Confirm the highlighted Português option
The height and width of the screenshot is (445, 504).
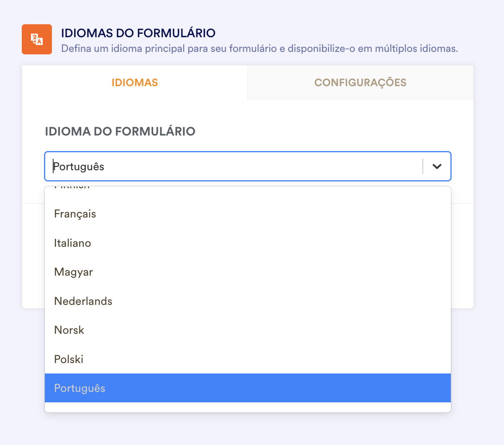click(80, 388)
